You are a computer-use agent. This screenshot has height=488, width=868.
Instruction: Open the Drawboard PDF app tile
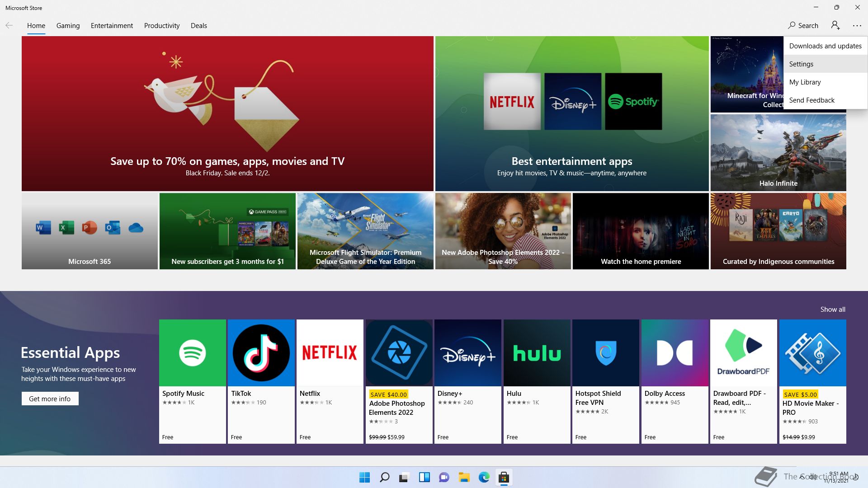coord(744,381)
